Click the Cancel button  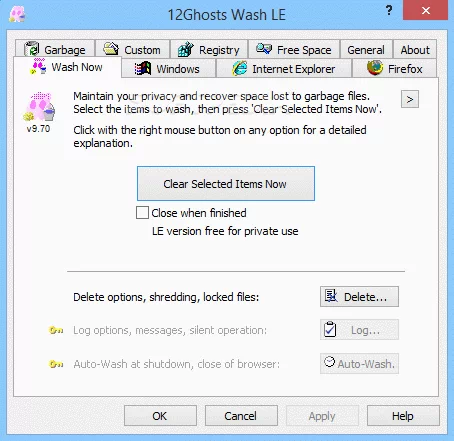coord(241,416)
